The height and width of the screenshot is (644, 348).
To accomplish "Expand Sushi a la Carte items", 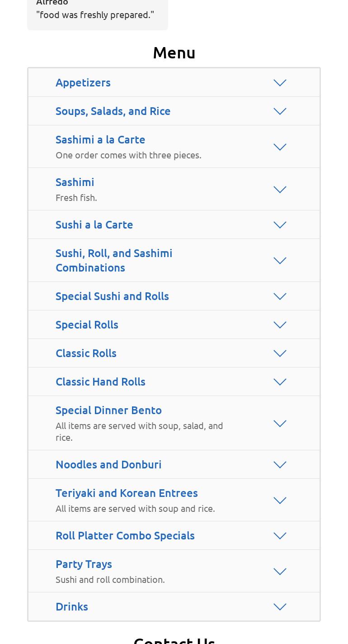I will pos(94,224).
